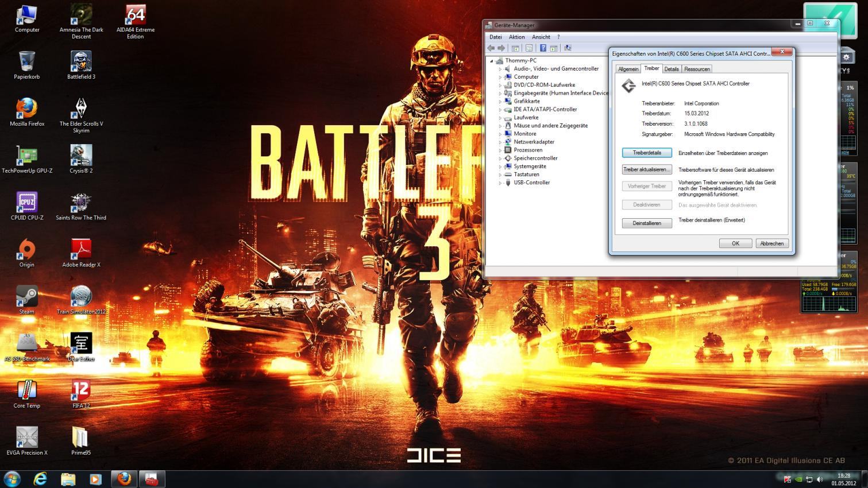Screen dimensions: 868x488
Task: Expand the Speichercontroller node
Action: coord(500,158)
